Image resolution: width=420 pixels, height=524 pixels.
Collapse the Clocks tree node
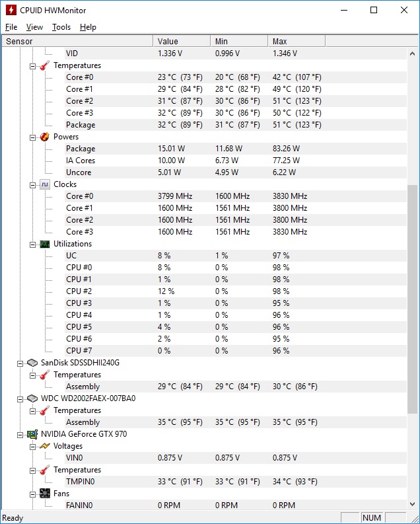tap(33, 185)
